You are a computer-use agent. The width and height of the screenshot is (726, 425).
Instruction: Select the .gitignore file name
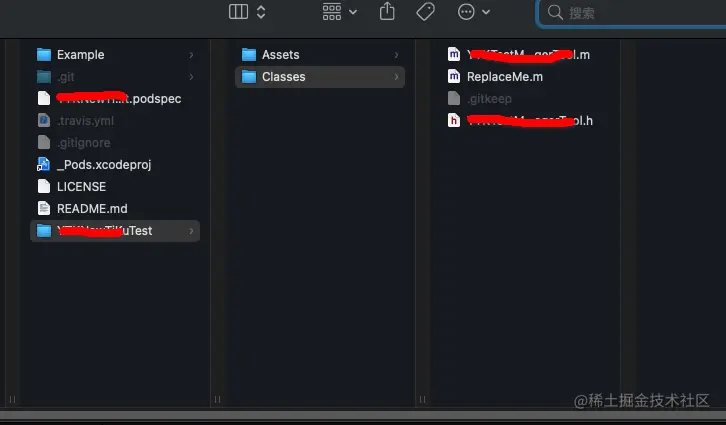point(84,143)
